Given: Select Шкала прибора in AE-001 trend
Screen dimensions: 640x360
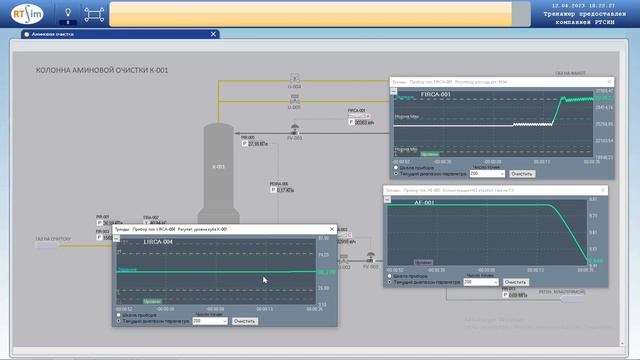Looking at the screenshot, I should [389, 276].
